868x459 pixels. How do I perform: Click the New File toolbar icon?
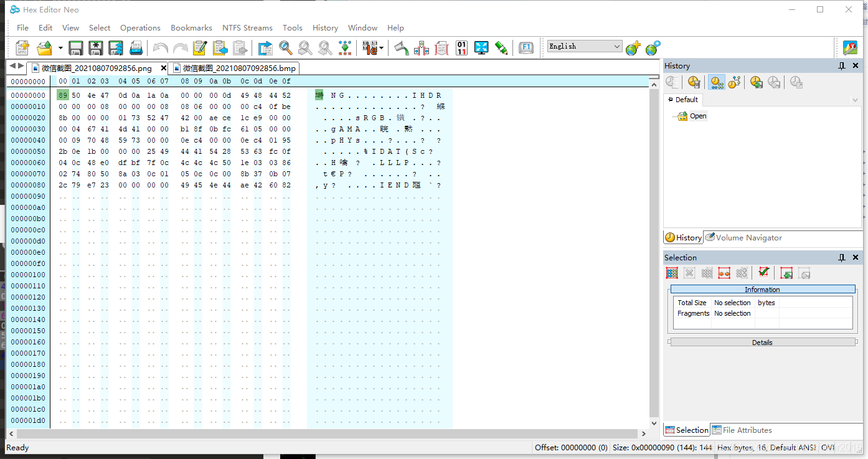pos(22,47)
